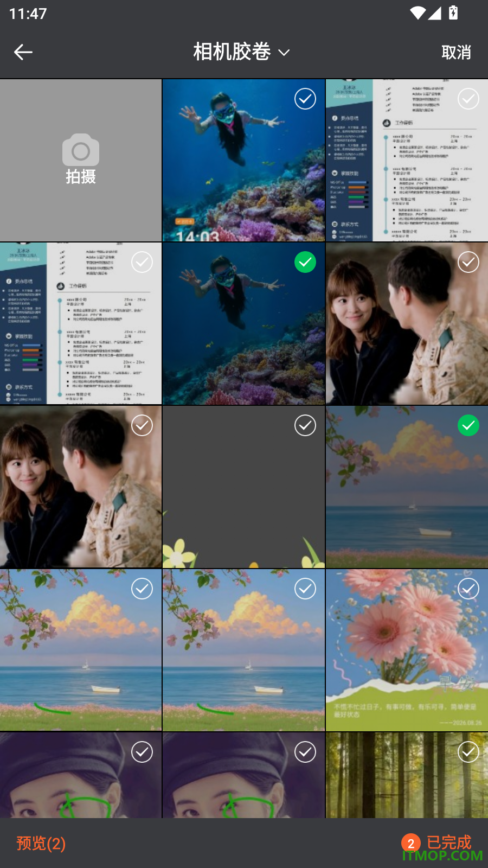Open the pink flowers greeting card thumbnail

pyautogui.click(x=407, y=650)
